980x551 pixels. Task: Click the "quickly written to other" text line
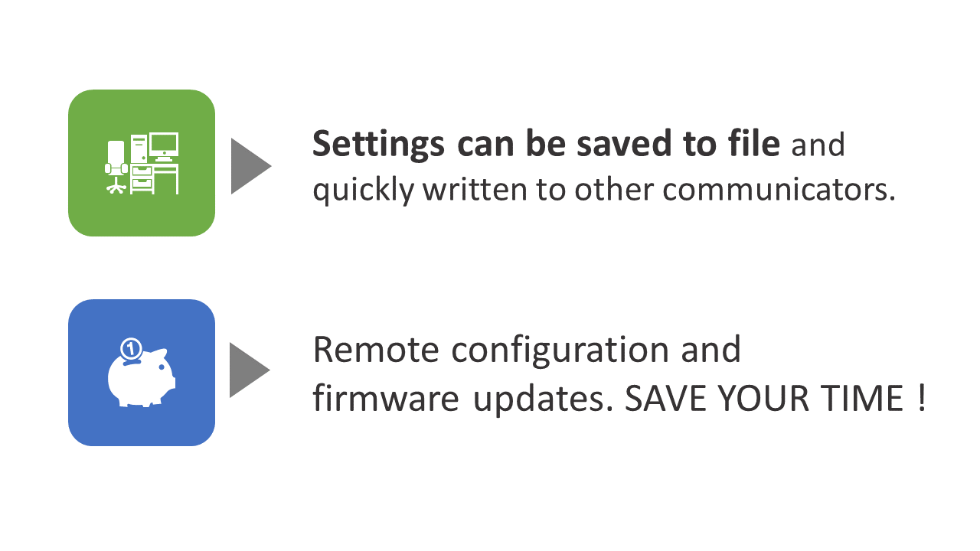click(484, 190)
